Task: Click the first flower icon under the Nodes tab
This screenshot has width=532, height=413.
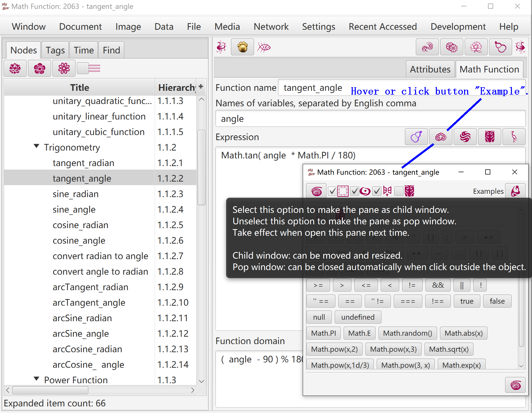Action: tap(15, 68)
